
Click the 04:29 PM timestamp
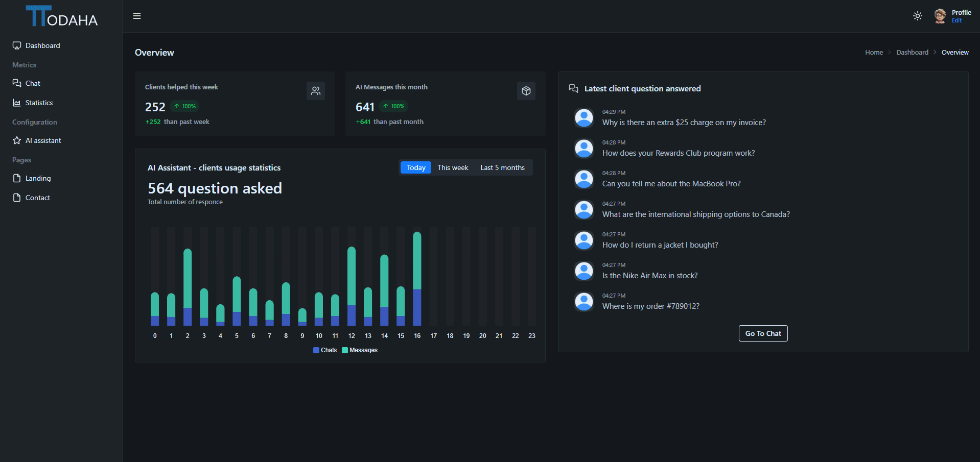(614, 112)
